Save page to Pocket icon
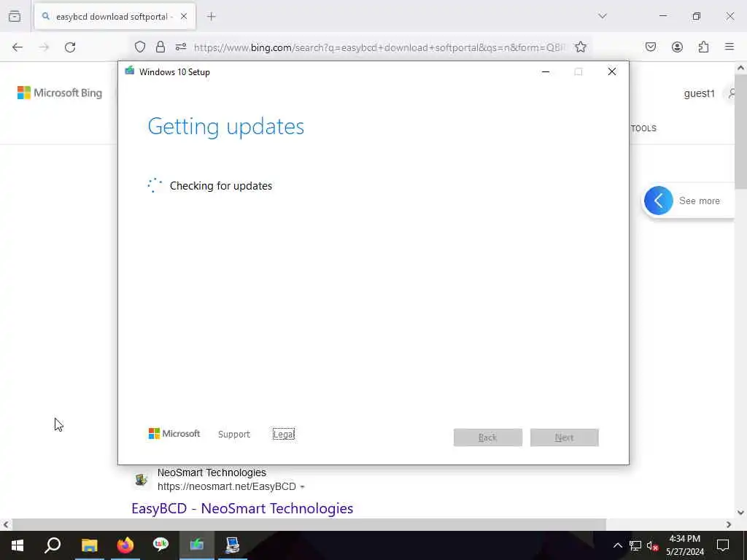The image size is (747, 560). pyautogui.click(x=651, y=47)
